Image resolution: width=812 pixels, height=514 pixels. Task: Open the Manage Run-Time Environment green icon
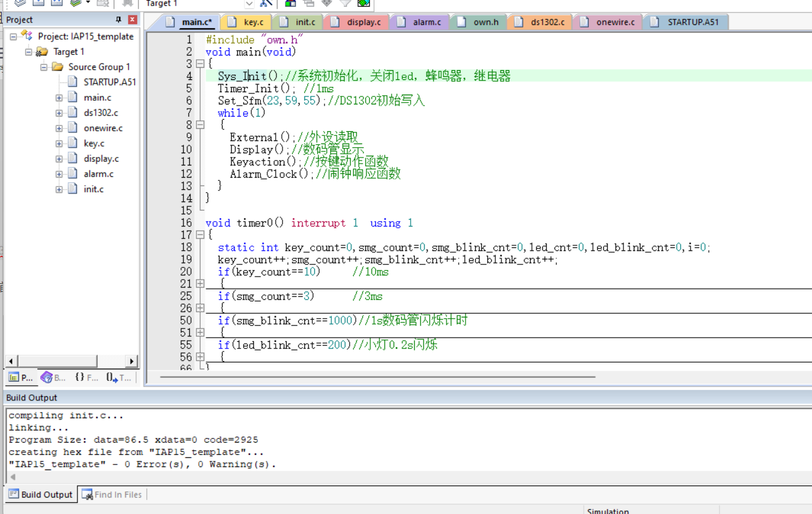coord(364,3)
